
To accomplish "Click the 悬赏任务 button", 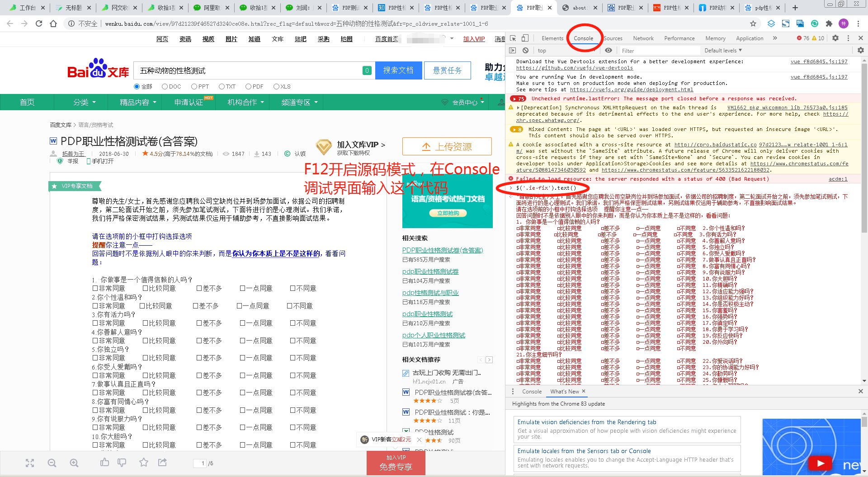I will pos(448,70).
